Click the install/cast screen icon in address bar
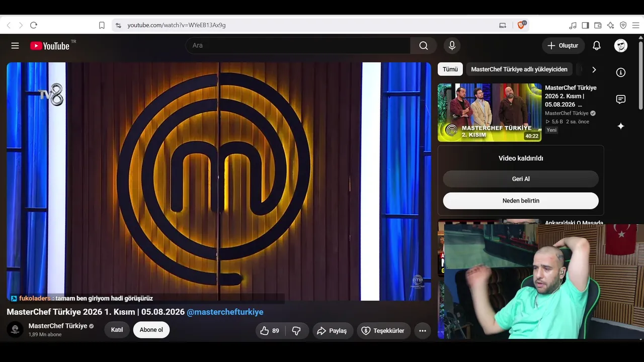Screen dimensions: 644x362 click(x=503, y=25)
